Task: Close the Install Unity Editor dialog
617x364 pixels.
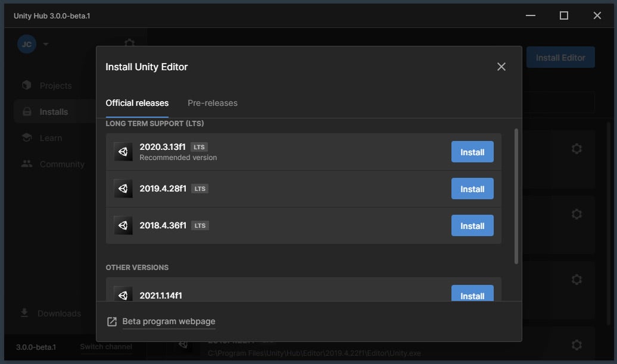Action: [501, 67]
